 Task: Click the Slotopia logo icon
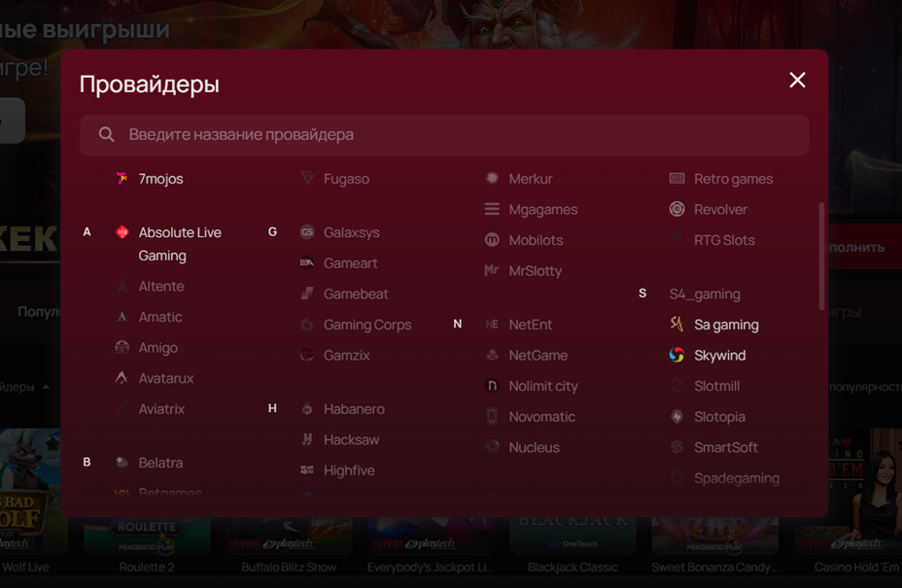tap(677, 417)
